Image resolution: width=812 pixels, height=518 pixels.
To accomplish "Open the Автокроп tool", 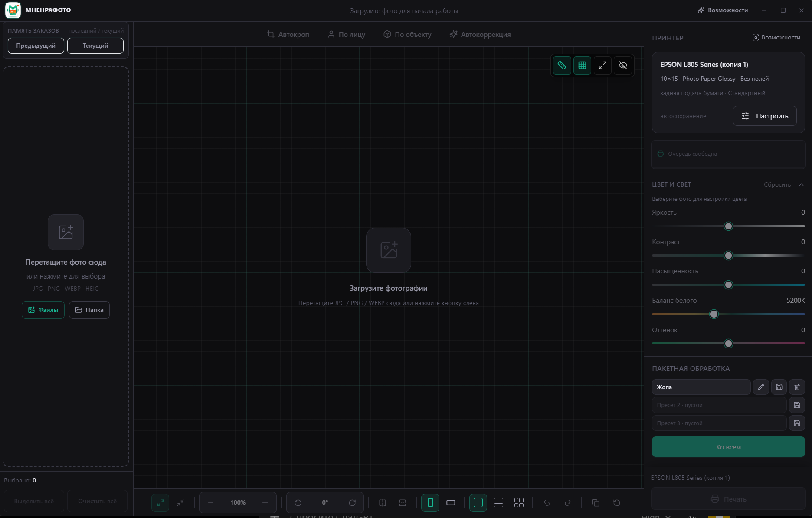I will (288, 34).
